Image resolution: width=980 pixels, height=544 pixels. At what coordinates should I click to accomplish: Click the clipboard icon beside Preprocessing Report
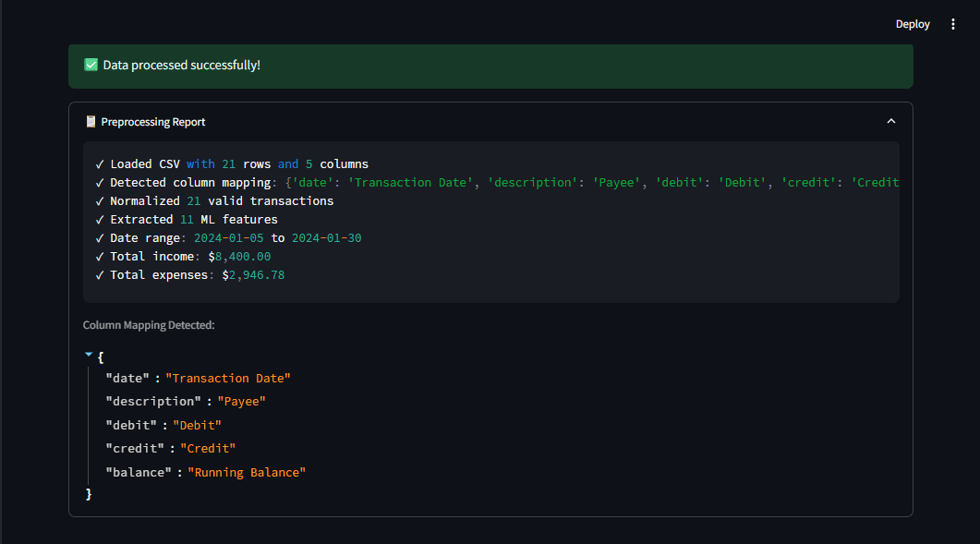[91, 122]
